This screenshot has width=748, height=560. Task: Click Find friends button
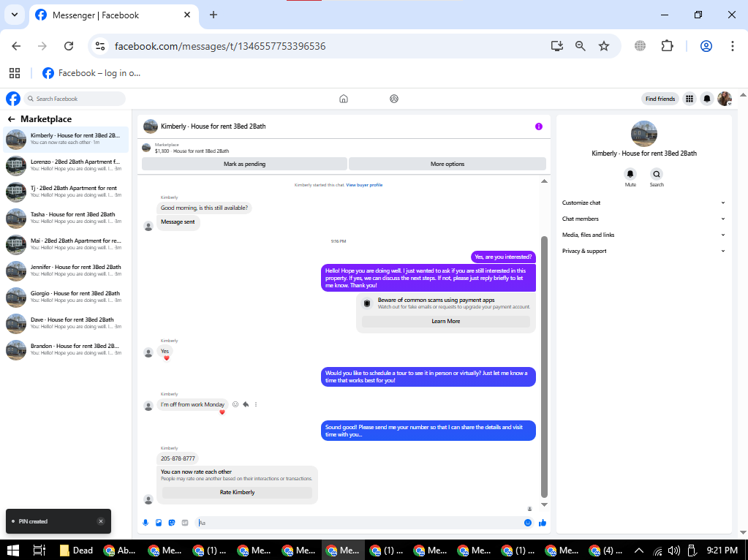click(660, 99)
